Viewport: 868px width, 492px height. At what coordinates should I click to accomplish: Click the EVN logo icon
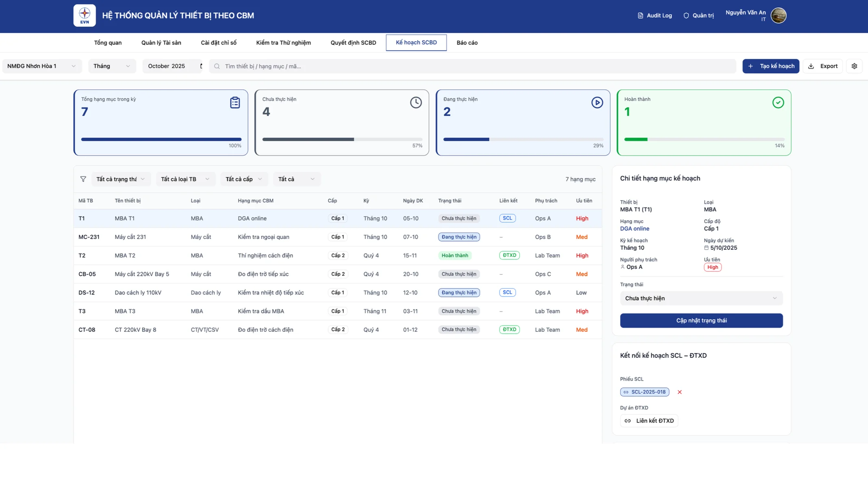click(x=85, y=15)
